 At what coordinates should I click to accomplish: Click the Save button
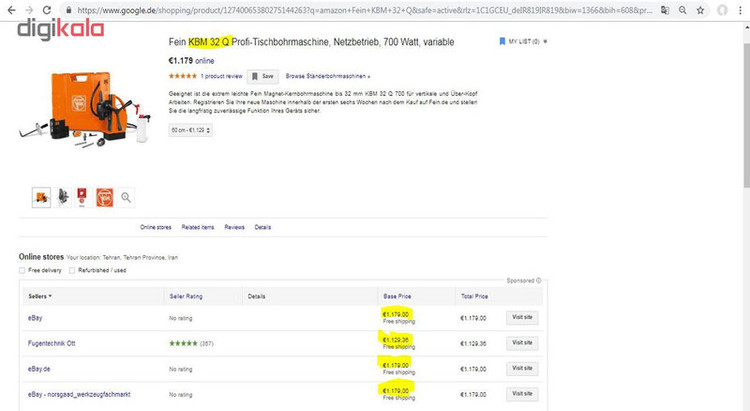(263, 75)
